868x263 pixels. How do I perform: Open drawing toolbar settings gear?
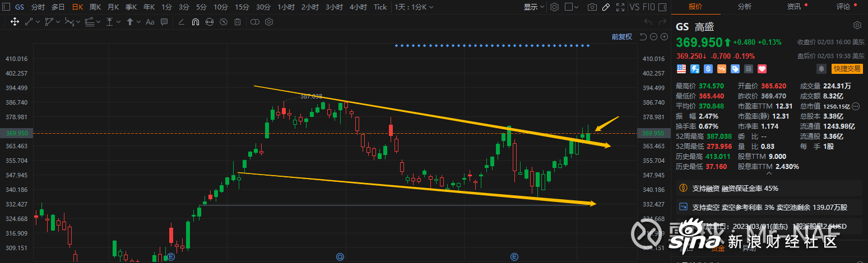269,22
